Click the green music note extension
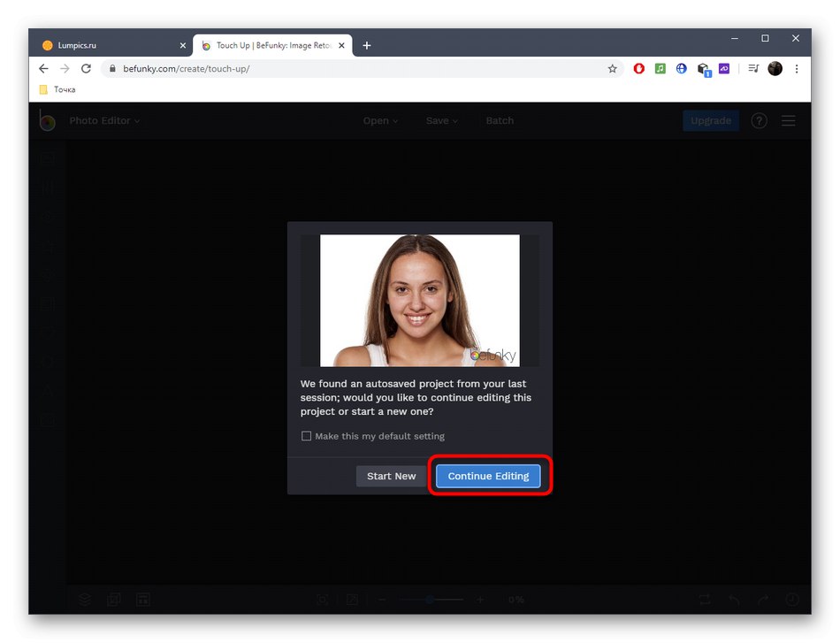 click(660, 69)
